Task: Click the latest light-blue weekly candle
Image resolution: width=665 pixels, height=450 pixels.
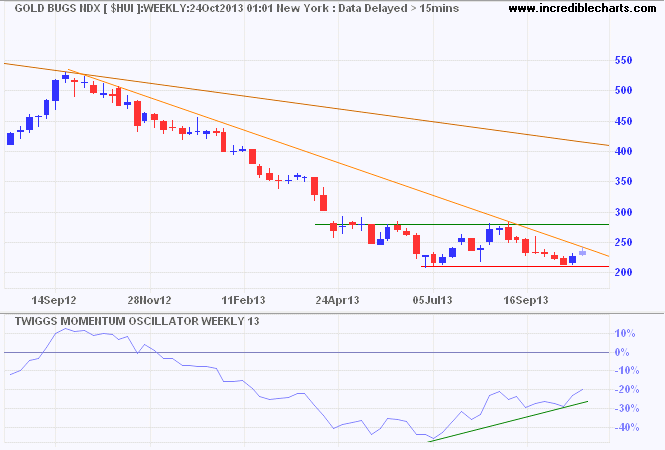Action: point(582,252)
